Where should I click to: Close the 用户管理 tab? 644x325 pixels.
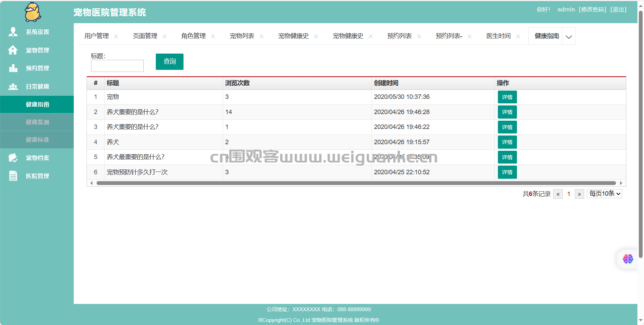click(116, 36)
